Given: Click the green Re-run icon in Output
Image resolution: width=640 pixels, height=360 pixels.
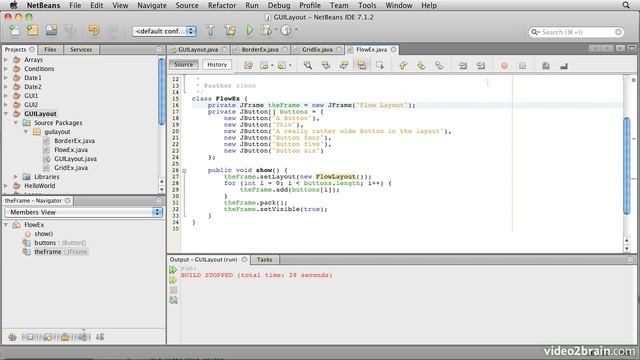Looking at the screenshot, I should click(x=173, y=270).
